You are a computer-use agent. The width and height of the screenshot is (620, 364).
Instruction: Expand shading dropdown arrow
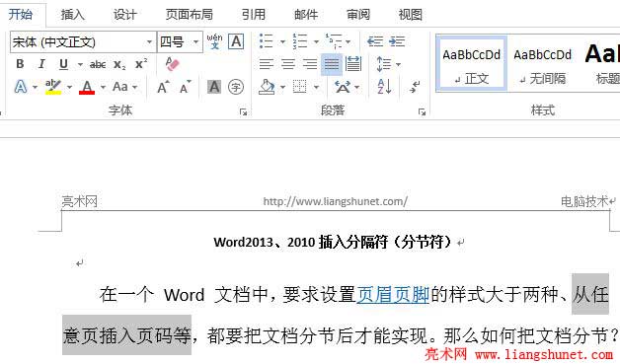(x=282, y=87)
